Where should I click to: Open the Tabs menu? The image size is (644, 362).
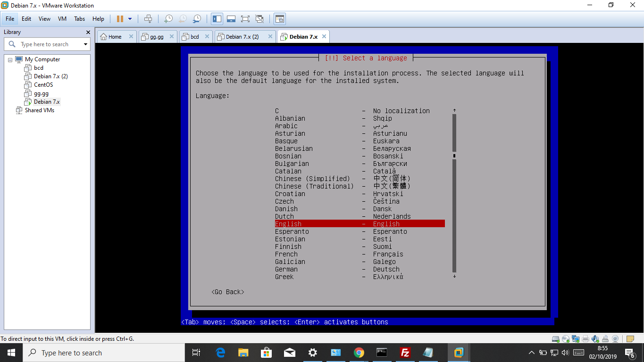(x=80, y=19)
